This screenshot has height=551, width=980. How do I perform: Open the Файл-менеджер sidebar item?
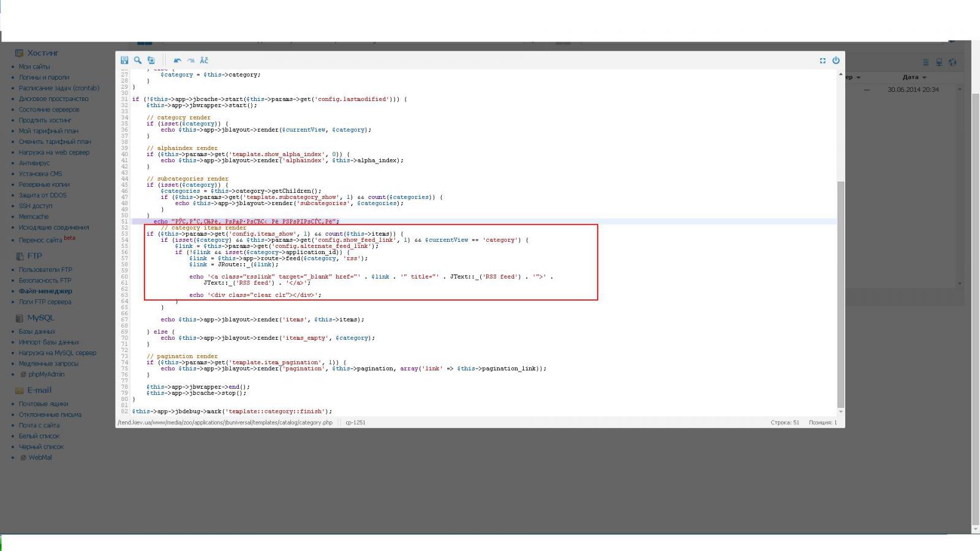click(45, 291)
